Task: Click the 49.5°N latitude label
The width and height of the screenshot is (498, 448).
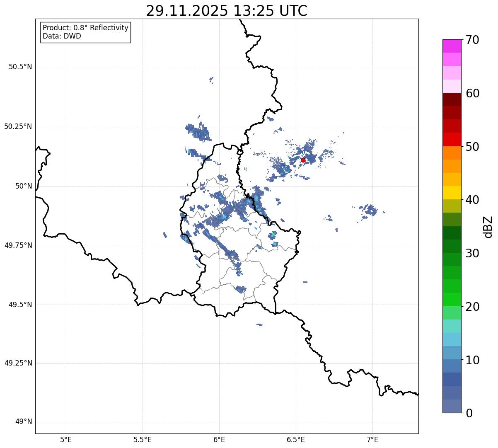Action: pos(20,305)
